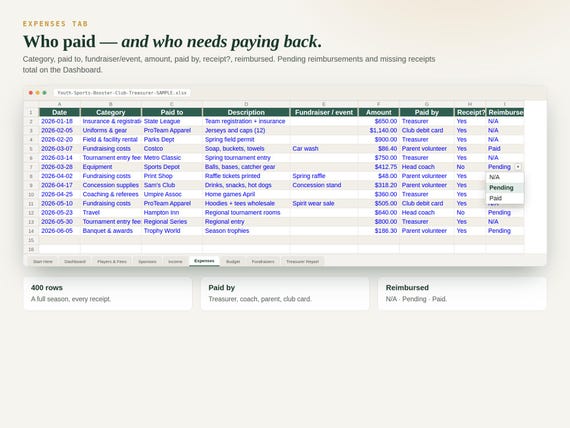Open the Income sheet tab
Viewport: 570px width, 428px height.
tap(175, 261)
